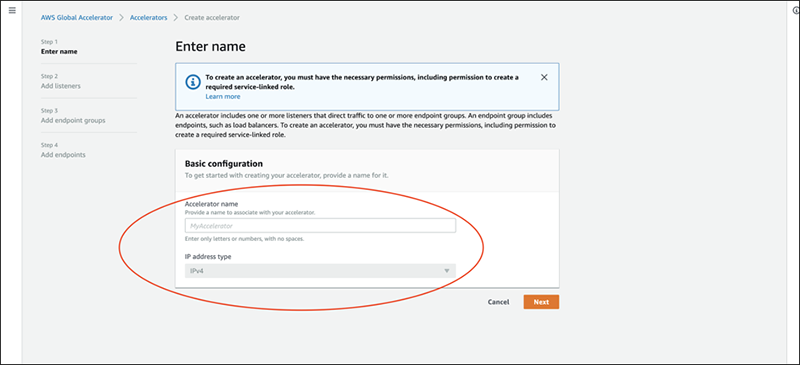The width and height of the screenshot is (800, 365).
Task: Click the info panel icon at top right
Action: pyautogui.click(x=796, y=11)
